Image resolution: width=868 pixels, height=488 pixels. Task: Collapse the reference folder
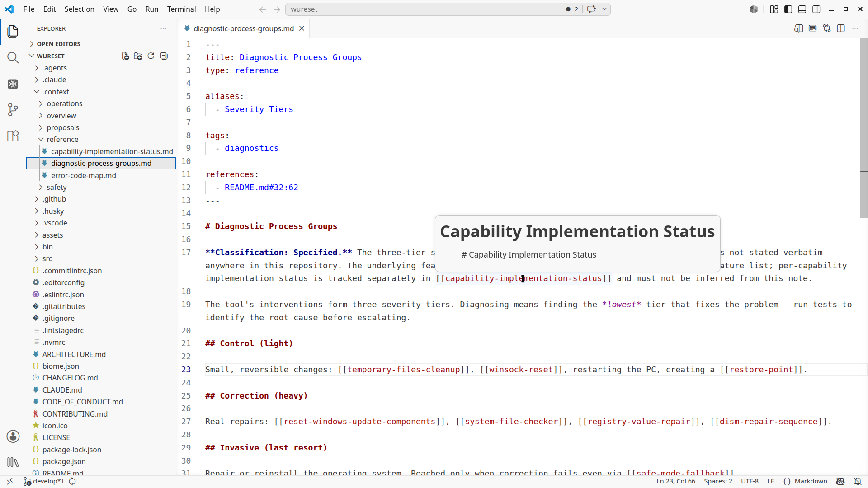pos(62,139)
